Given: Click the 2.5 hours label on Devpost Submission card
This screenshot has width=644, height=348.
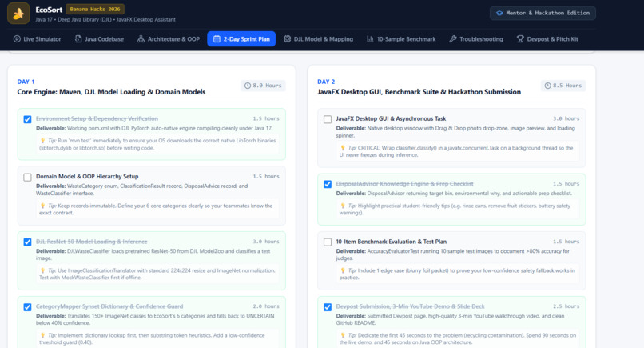Looking at the screenshot, I should tap(566, 306).
